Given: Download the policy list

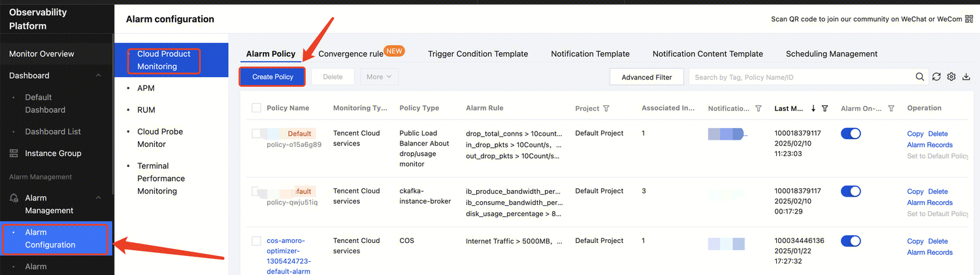Looking at the screenshot, I should (966, 77).
